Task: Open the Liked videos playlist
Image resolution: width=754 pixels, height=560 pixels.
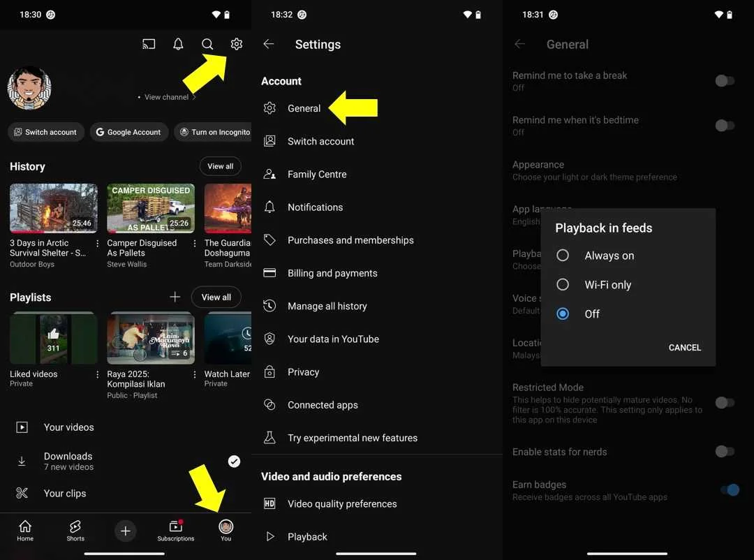Action: point(53,338)
